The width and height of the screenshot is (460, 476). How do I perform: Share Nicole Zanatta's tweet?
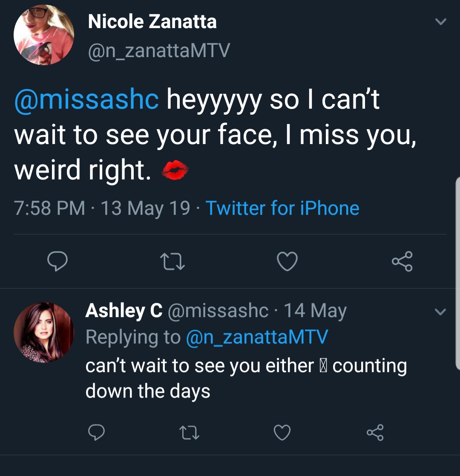tap(402, 261)
